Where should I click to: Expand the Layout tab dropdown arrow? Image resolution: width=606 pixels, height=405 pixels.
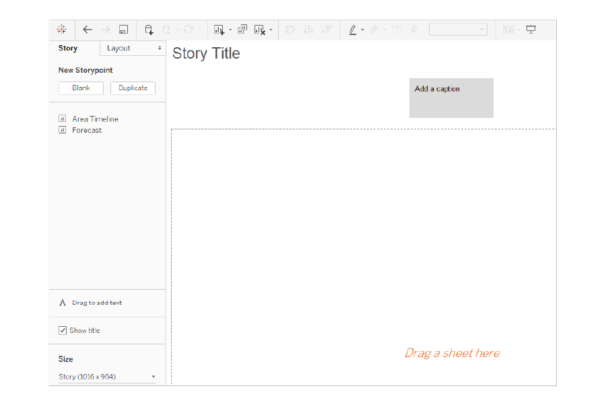[x=160, y=48]
